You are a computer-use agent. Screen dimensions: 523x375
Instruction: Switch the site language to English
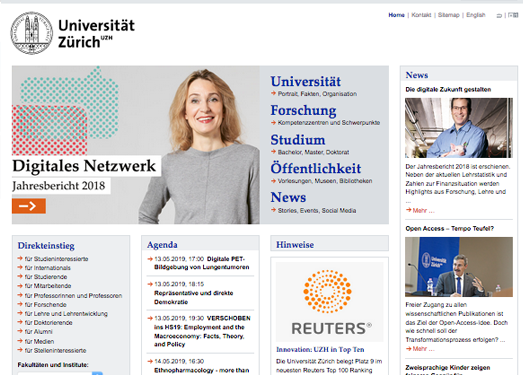point(476,15)
